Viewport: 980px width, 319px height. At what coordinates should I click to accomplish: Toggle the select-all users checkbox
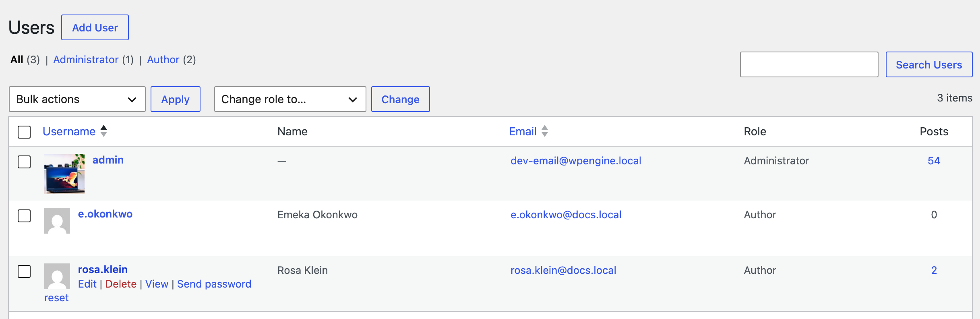(24, 132)
